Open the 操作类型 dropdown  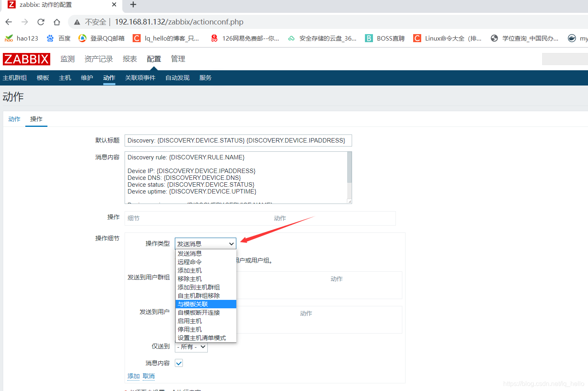(x=205, y=244)
